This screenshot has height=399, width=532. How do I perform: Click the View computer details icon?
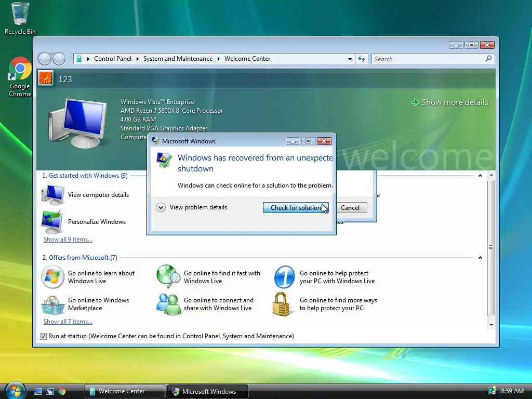pyautogui.click(x=52, y=195)
